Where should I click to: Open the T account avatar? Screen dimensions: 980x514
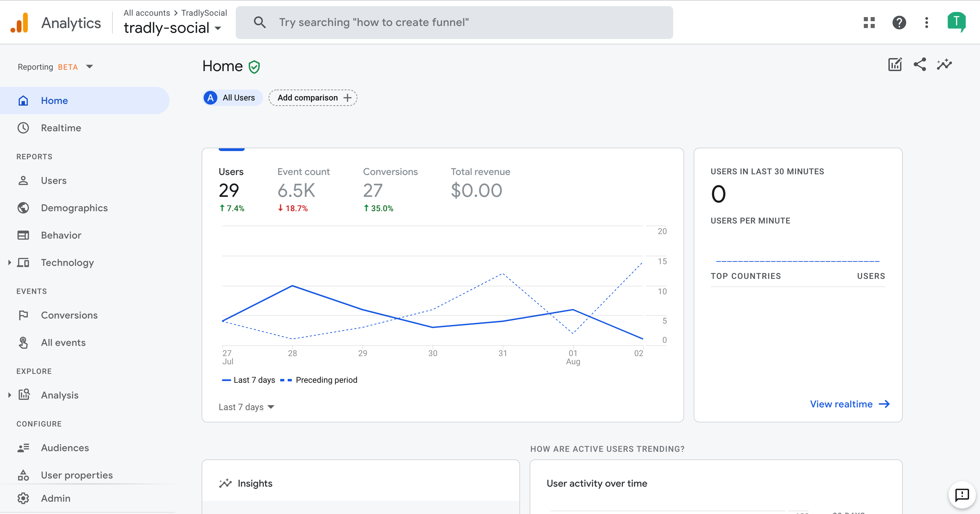coord(956,22)
